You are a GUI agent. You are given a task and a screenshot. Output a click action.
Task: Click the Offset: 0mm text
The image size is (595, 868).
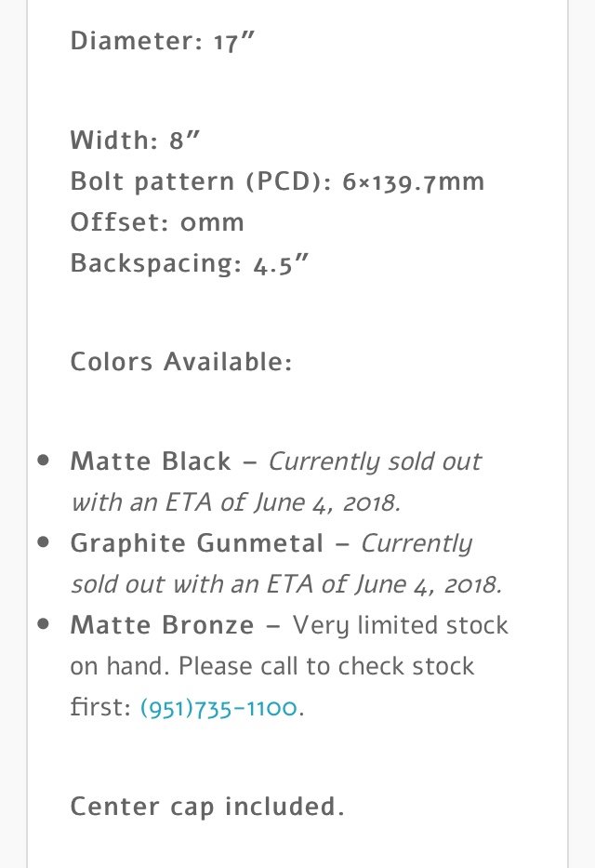pos(157,222)
